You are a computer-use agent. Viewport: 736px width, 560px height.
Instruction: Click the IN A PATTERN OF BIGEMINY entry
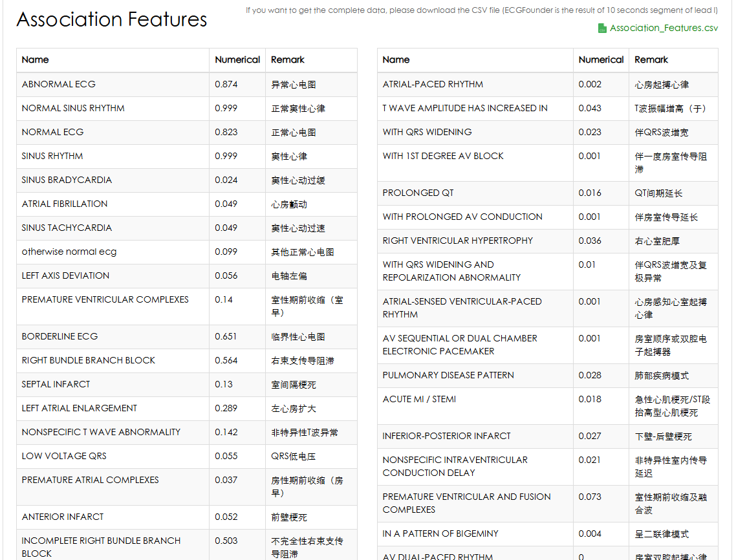[x=440, y=533]
